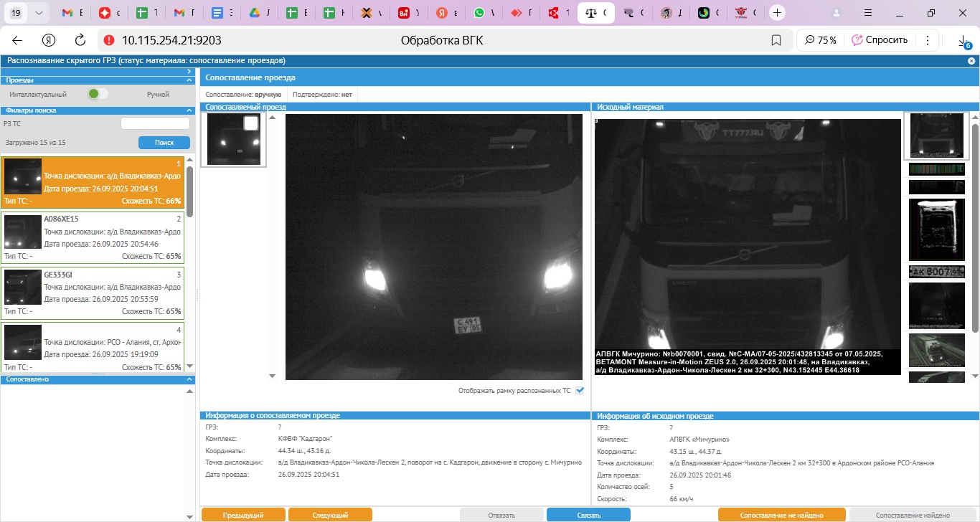The height and width of the screenshot is (522, 980).
Task: Bookmark this page via the bookmark icon
Action: (776, 40)
